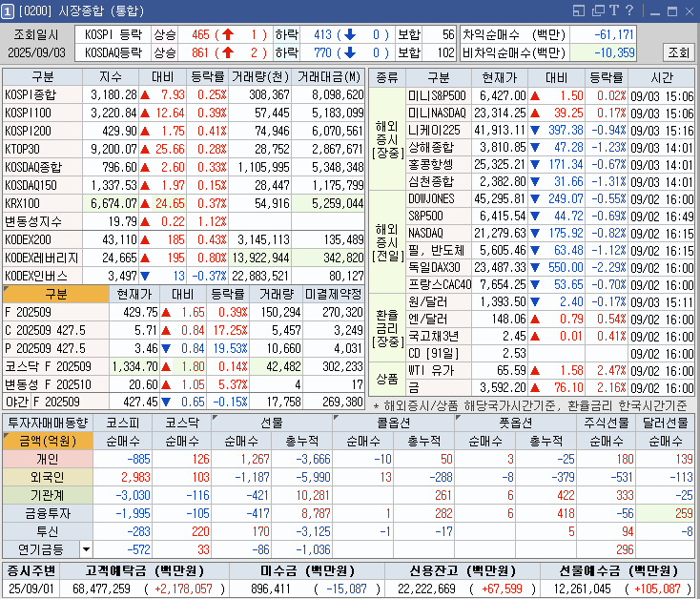Click the KOSDAQ종합 index row
The image size is (700, 599).
(x=183, y=167)
